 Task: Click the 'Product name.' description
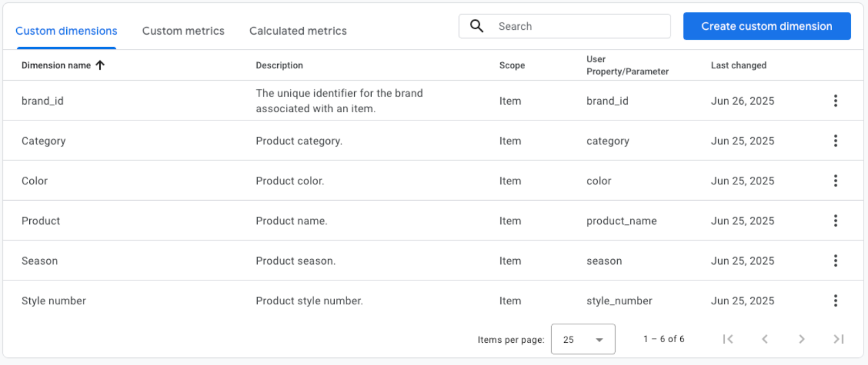click(x=291, y=221)
